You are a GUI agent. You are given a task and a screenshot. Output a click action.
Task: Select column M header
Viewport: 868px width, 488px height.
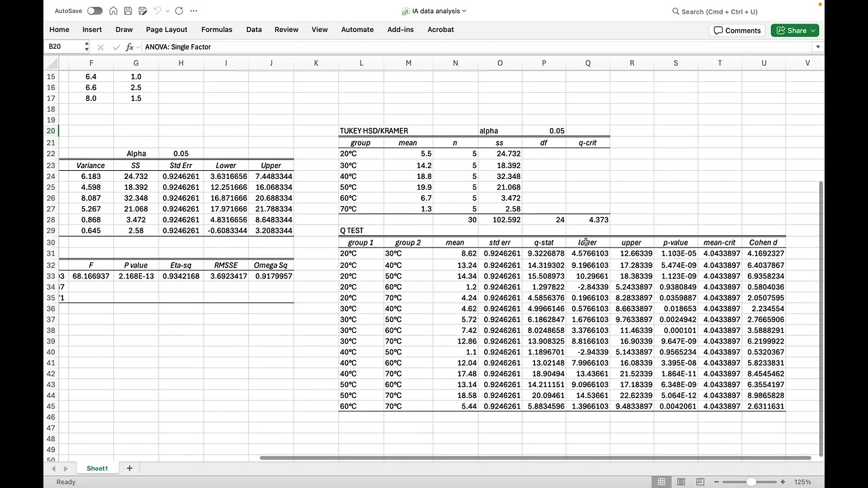(408, 63)
